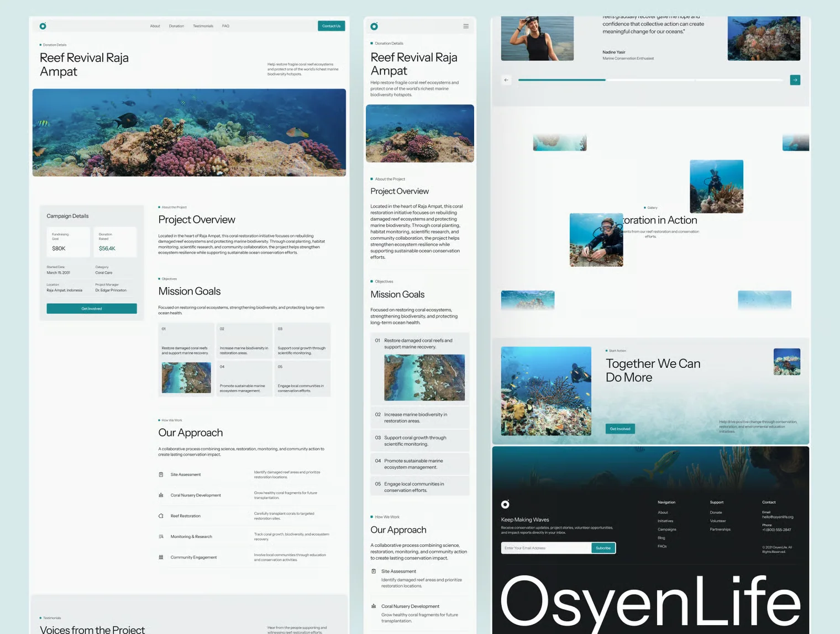
Task: Click the OsyenLife logo in desktop header
Action: (43, 26)
